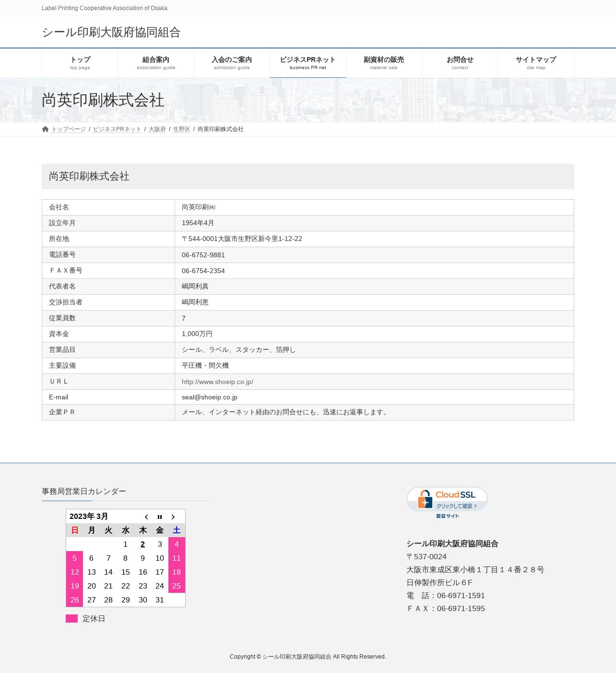This screenshot has width=616, height=673.
Task: Open お問合せ contact menu
Action: click(x=460, y=63)
